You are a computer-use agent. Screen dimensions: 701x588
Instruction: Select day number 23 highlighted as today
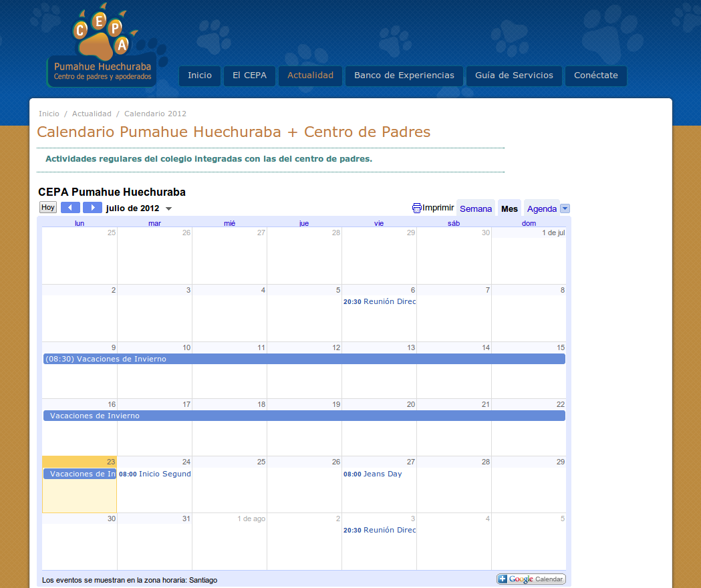[111, 462]
